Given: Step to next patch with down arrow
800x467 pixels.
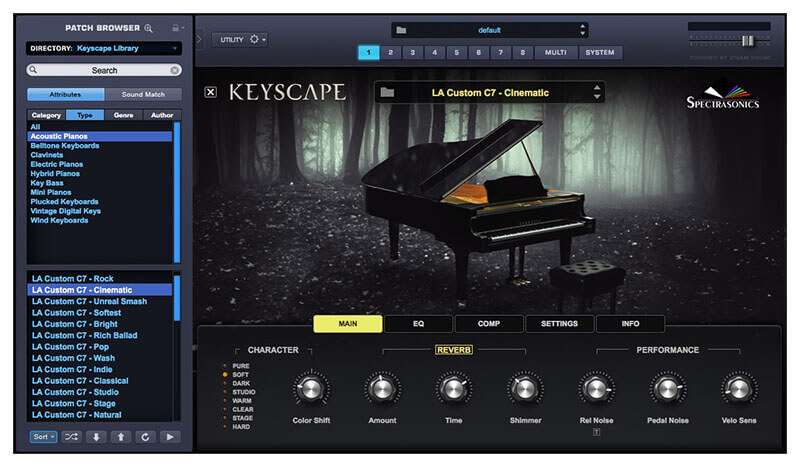Looking at the screenshot, I should [96, 437].
